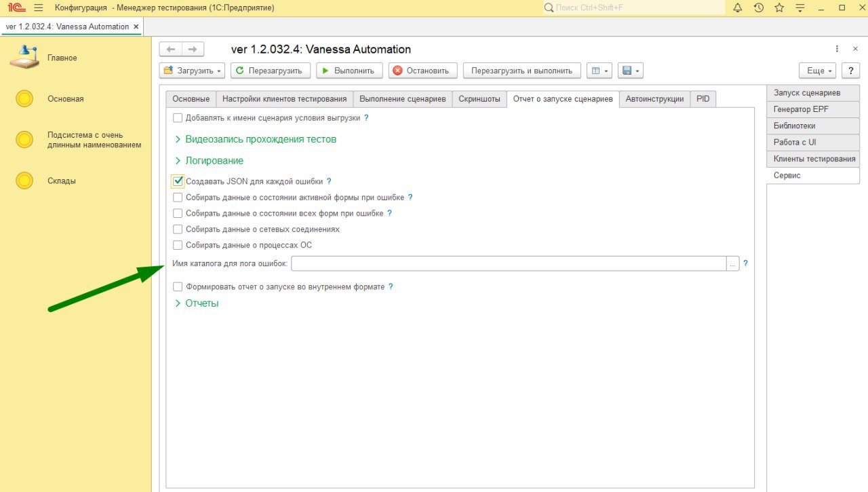Viewport: 868px width, 492px height.
Task: Open Работа с UI side tab
Action: 813,143
